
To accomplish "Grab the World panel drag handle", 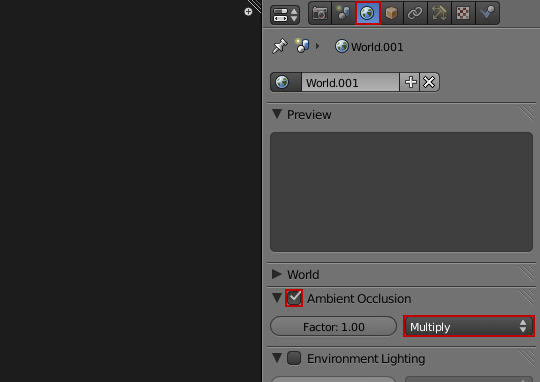I will click(x=526, y=273).
